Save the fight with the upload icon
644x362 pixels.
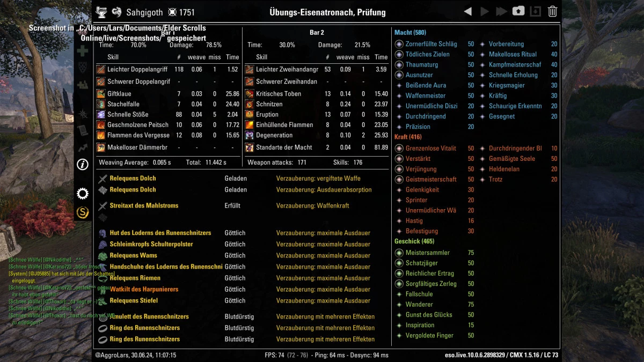(x=518, y=11)
